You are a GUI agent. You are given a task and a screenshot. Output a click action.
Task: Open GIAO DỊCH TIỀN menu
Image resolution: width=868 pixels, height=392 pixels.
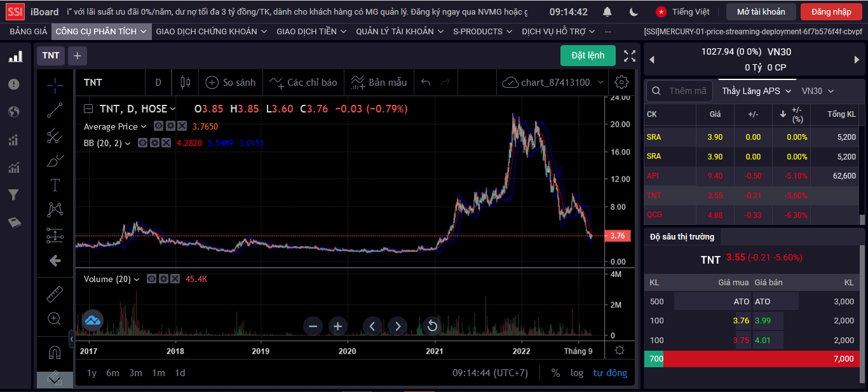click(312, 31)
